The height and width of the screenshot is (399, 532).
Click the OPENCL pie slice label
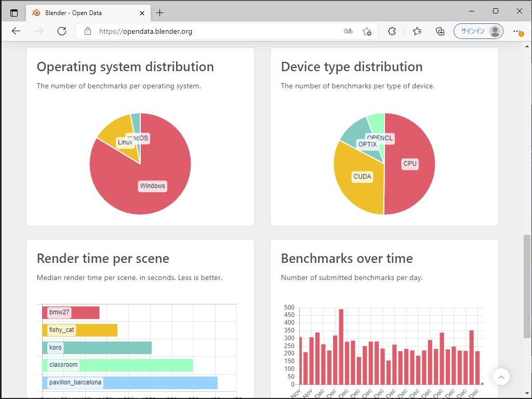click(380, 138)
